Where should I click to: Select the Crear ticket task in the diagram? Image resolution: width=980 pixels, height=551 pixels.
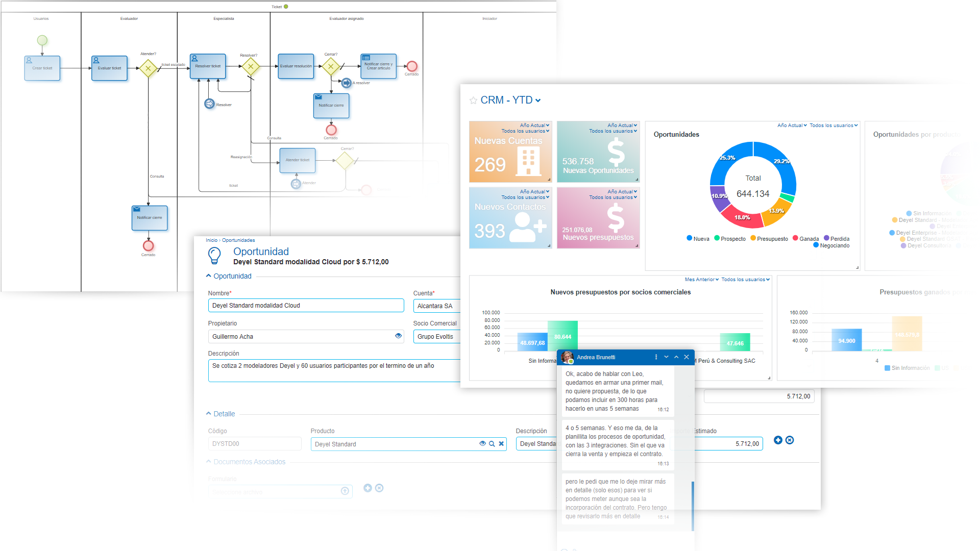(42, 68)
